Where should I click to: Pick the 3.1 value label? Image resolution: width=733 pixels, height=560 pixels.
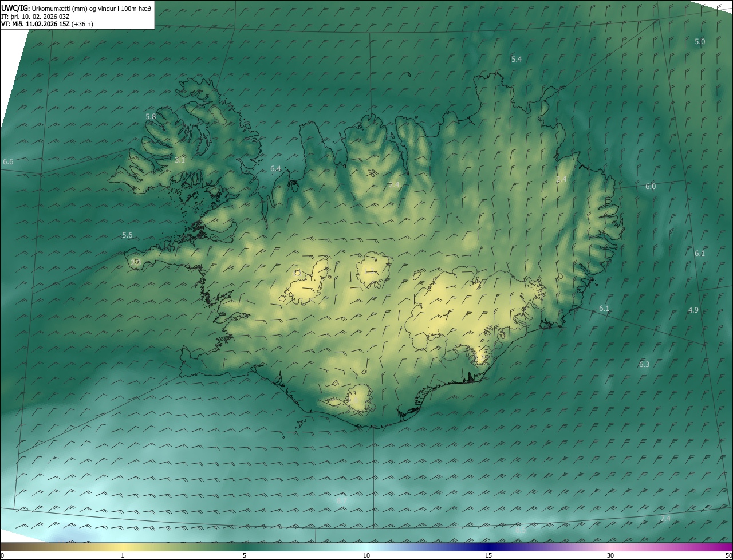180,160
